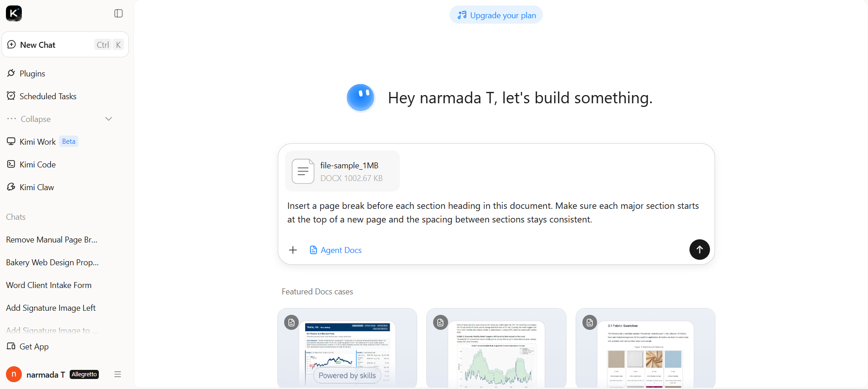
Task: Click the Plugins plug icon
Action: tap(11, 73)
